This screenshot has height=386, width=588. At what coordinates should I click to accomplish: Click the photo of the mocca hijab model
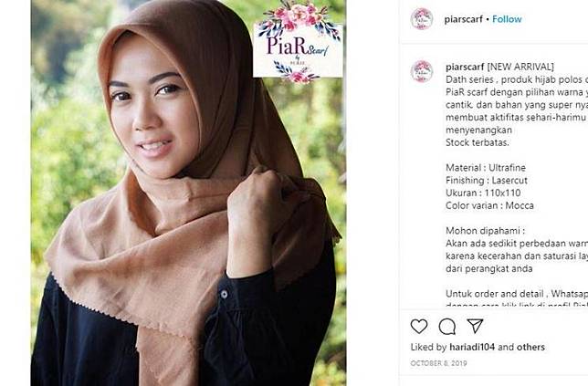(x=188, y=193)
